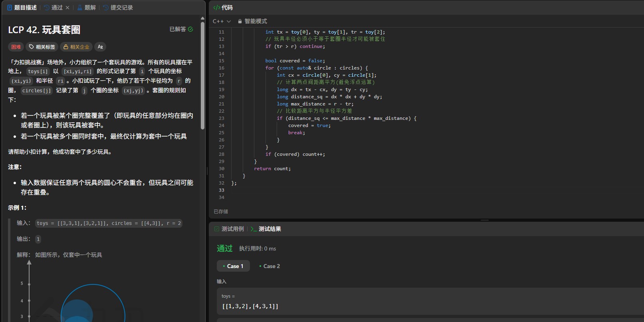The width and height of the screenshot is (644, 322).
Task: Toggle 智能模式 smart mode
Action: coord(256,21)
